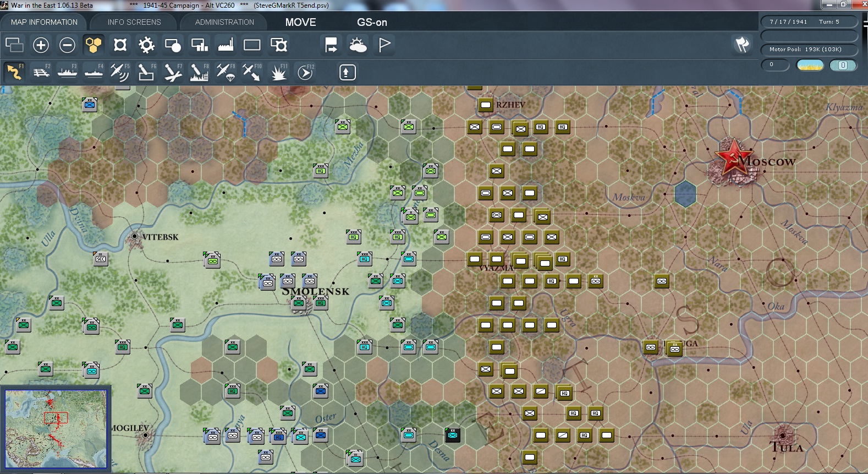Toggle the plain rectangle overlay icon
Image resolution: width=868 pixels, height=474 pixels.
pyautogui.click(x=252, y=45)
